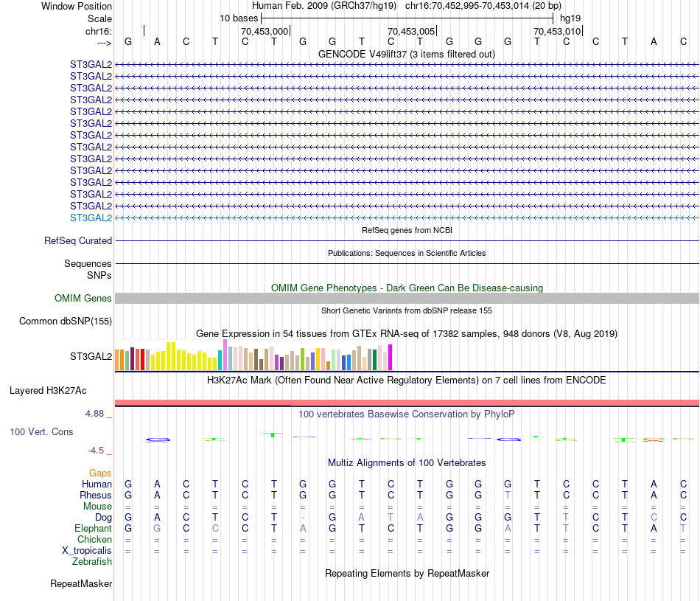Click the 4.88 PhyloP upper scale value
The width and height of the screenshot is (700, 601).
point(94,414)
